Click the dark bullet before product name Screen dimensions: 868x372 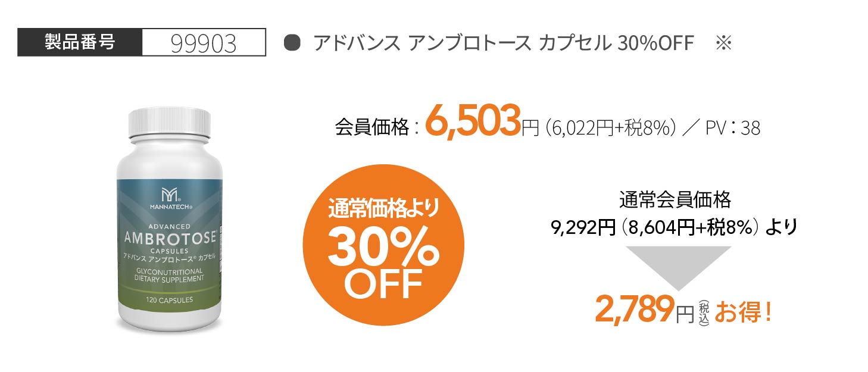click(291, 43)
